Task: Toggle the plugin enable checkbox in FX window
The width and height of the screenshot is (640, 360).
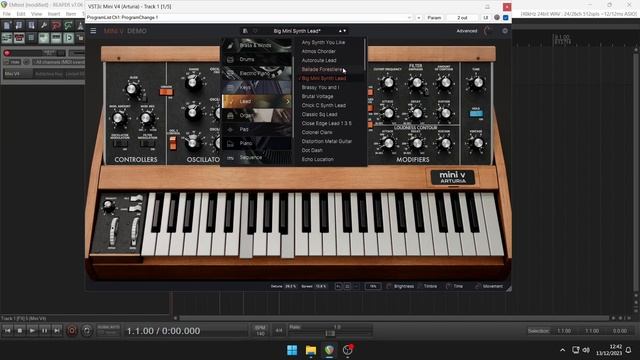Action: [x=506, y=18]
